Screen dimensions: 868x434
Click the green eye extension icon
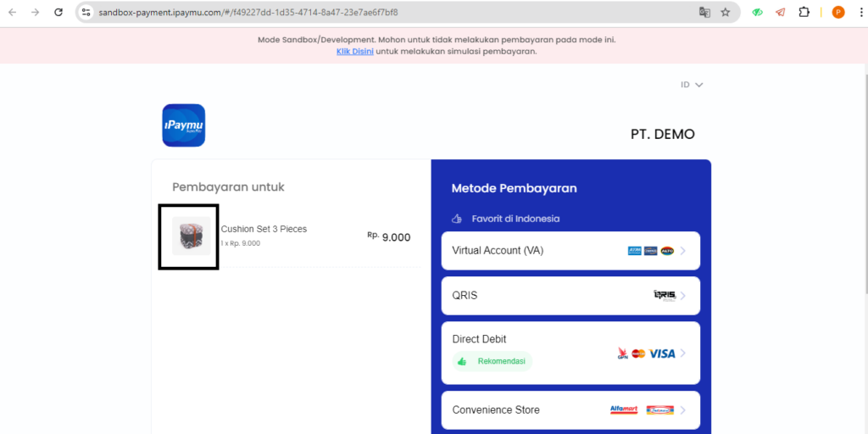758,13
